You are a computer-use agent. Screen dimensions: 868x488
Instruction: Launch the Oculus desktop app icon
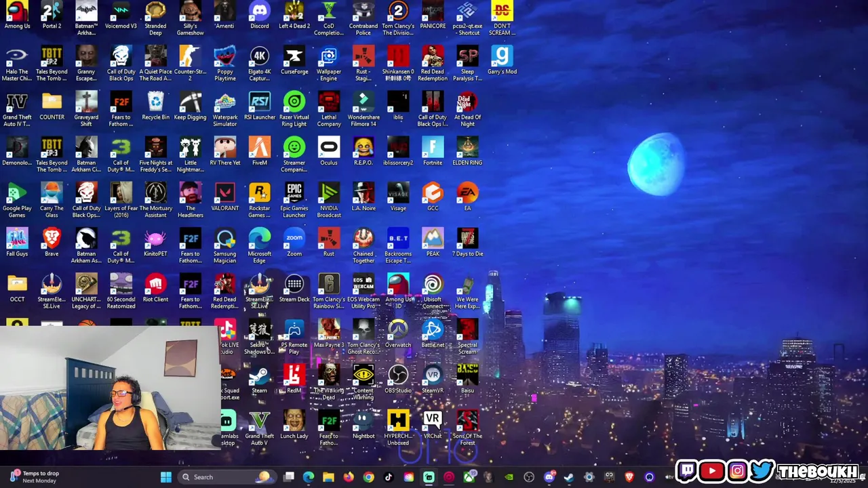(329, 151)
